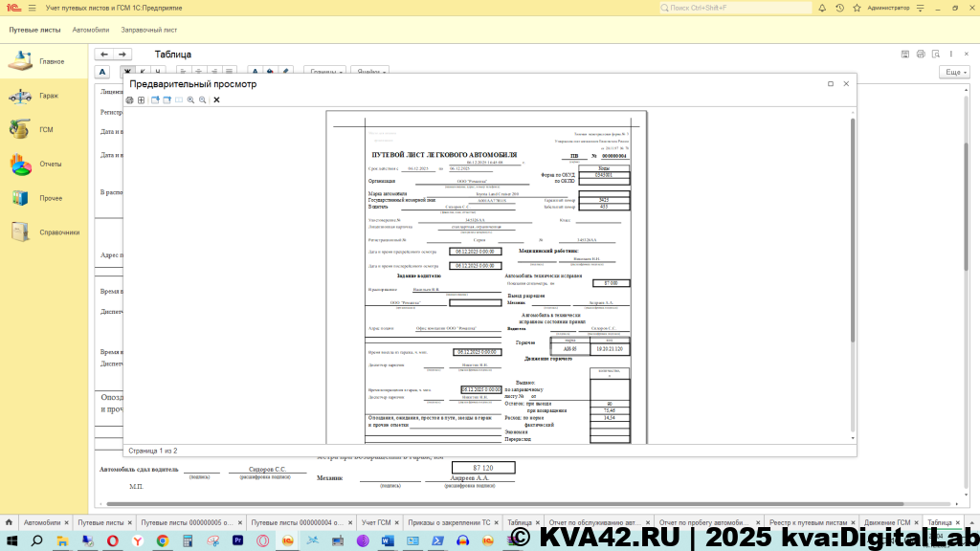The image size is (980, 551).
Task: Expand the Еще dropdown menu
Action: click(x=954, y=72)
